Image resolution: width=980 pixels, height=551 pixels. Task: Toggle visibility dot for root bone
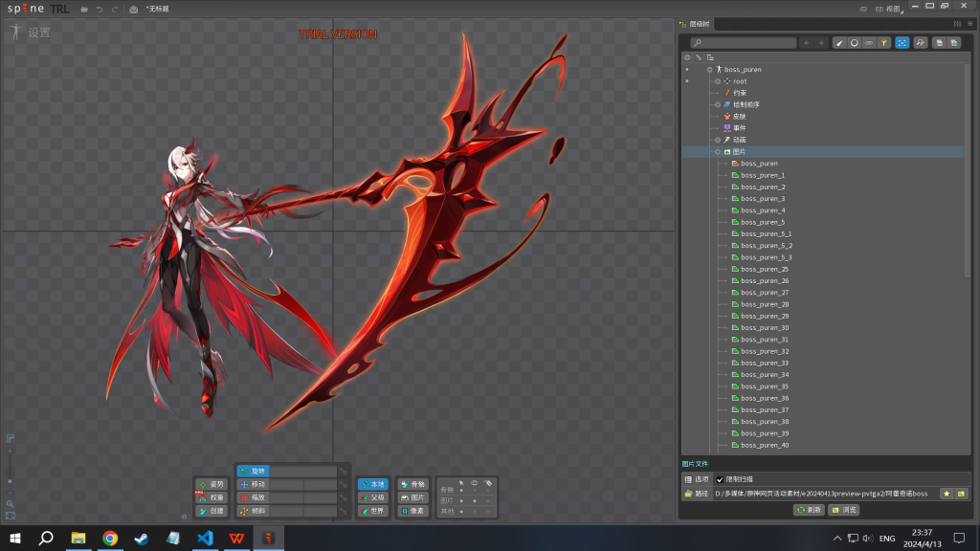tap(687, 81)
